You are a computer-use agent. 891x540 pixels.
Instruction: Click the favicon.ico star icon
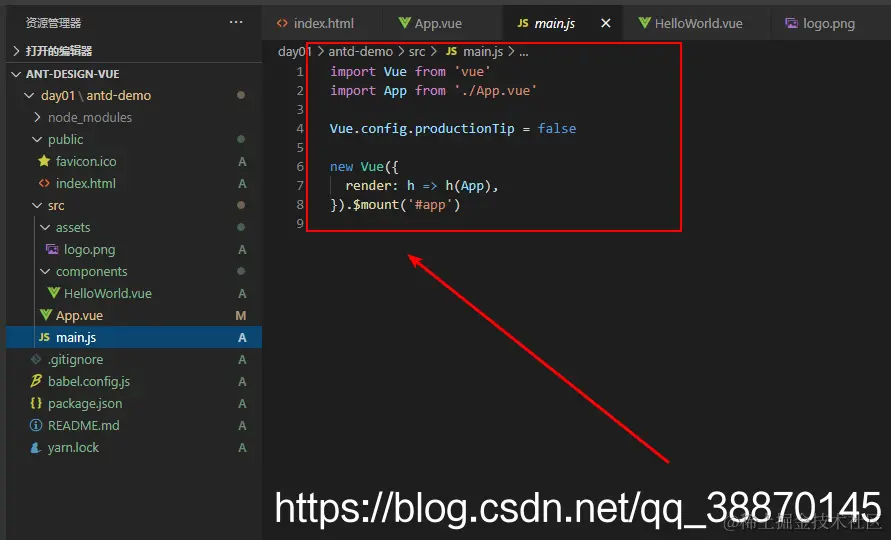point(44,161)
